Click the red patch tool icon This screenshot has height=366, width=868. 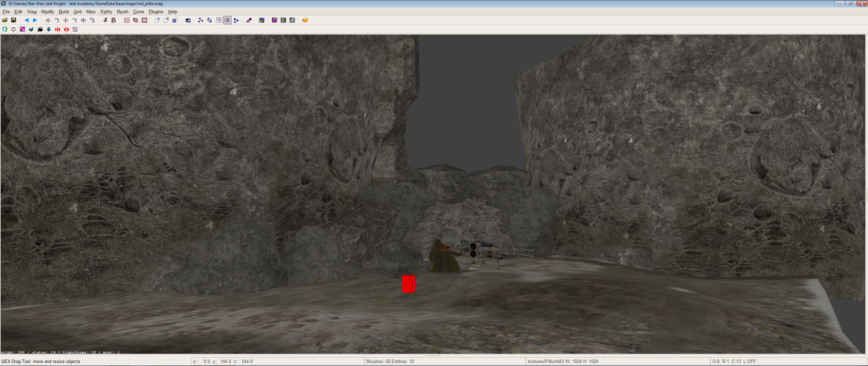coord(249,20)
